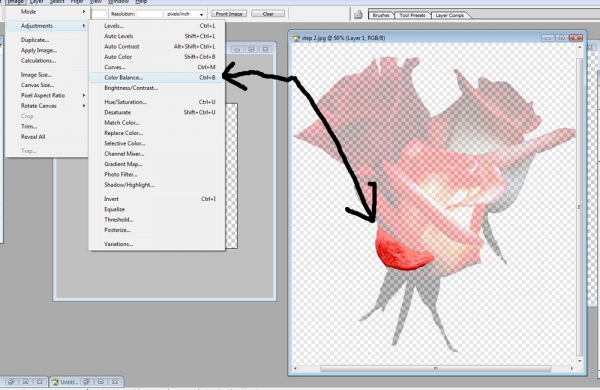This screenshot has height=390, width=600.
Task: Switch to the Layer Comps tab
Action: (x=450, y=15)
